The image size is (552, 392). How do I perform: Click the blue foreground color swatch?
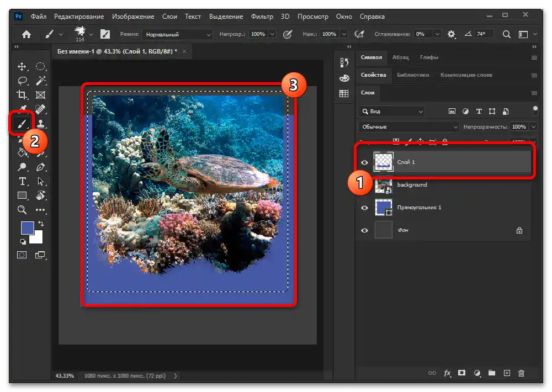click(x=27, y=227)
